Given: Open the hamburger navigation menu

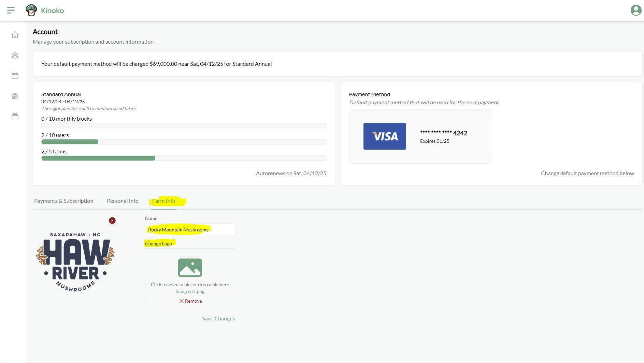Looking at the screenshot, I should (x=11, y=10).
